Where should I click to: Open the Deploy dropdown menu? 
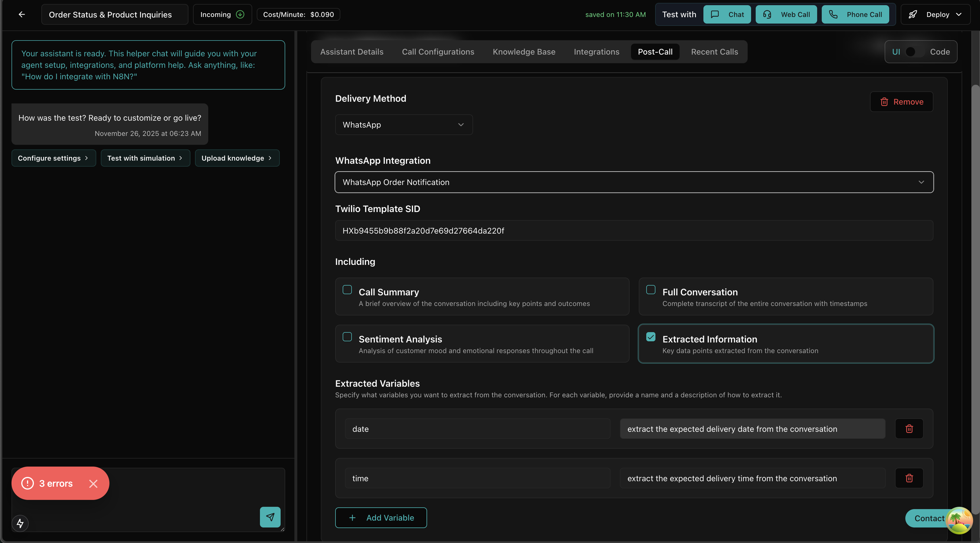click(x=935, y=14)
